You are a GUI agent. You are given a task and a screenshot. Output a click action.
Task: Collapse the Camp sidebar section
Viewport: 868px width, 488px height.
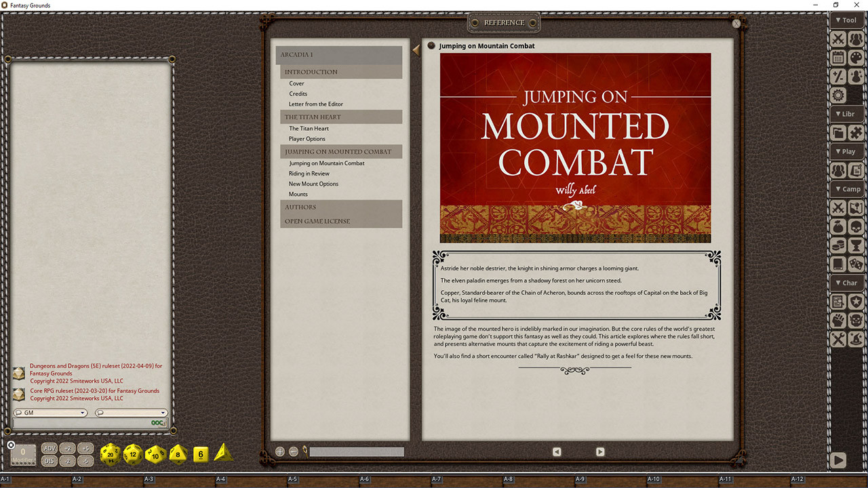point(846,188)
